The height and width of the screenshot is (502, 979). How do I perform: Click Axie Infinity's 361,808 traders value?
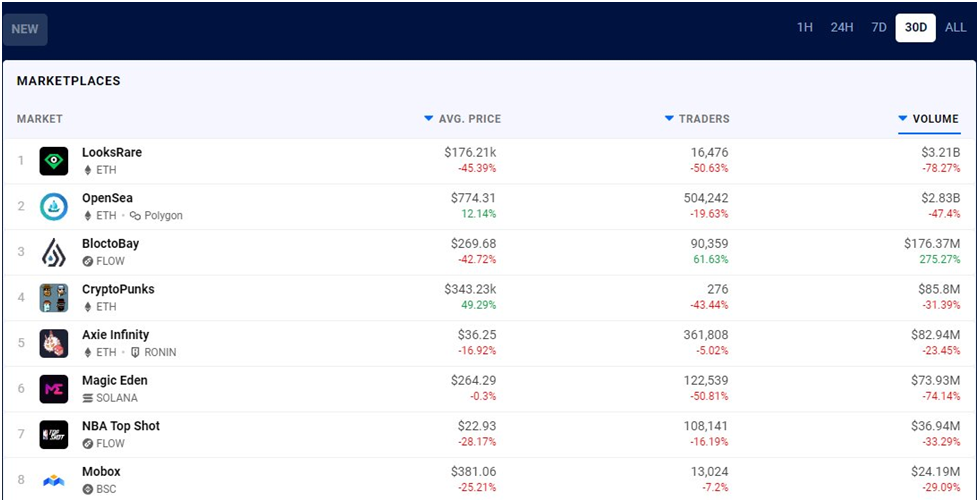[x=706, y=335]
